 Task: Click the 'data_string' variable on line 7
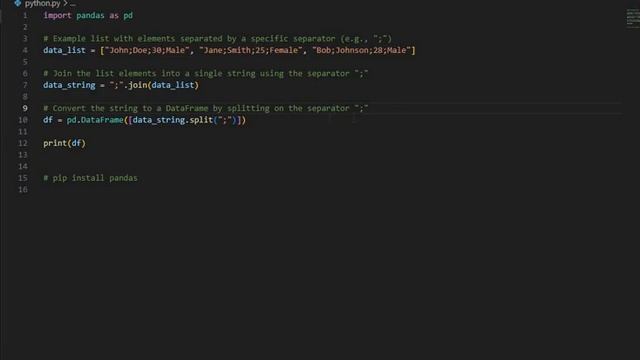pyautogui.click(x=69, y=85)
